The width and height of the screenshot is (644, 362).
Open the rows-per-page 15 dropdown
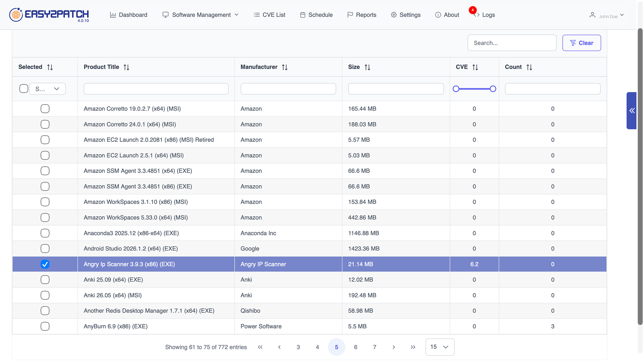click(x=440, y=347)
